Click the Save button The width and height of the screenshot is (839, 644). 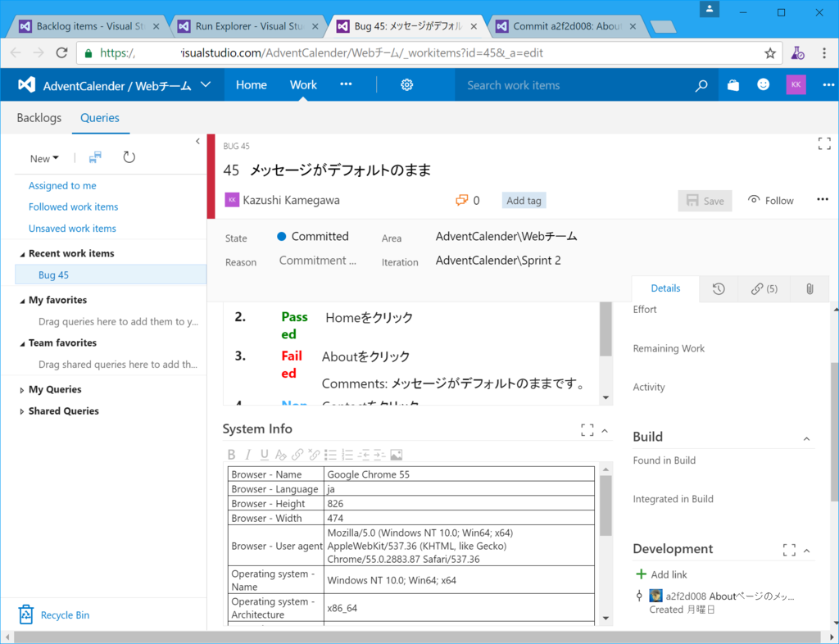[705, 201]
